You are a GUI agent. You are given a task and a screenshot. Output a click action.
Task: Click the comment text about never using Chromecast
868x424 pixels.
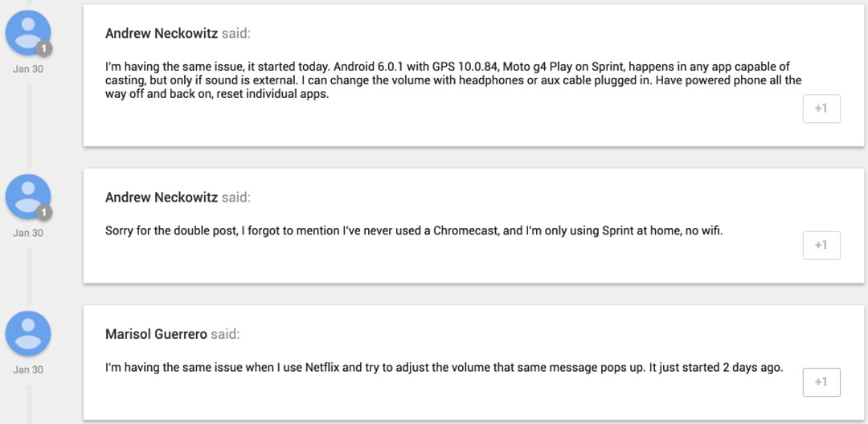(414, 231)
